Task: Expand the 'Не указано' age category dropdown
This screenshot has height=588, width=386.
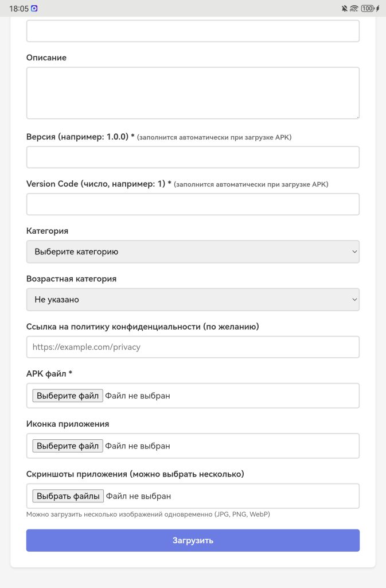Action: pos(193,299)
